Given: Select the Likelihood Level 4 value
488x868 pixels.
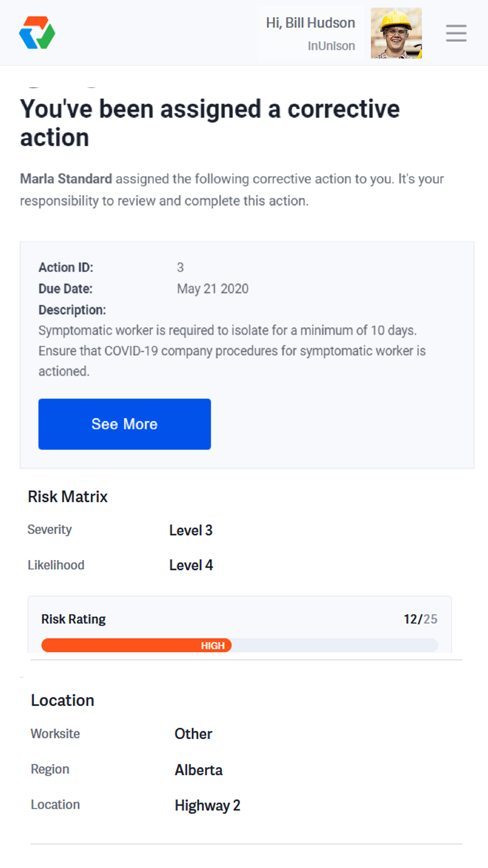Looking at the screenshot, I should tap(191, 565).
